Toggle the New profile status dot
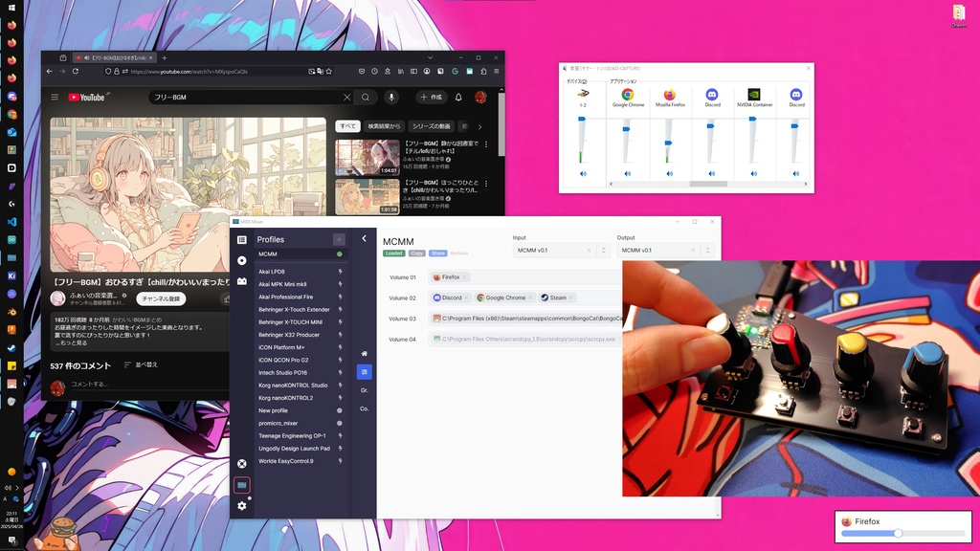The image size is (980, 551). (340, 411)
